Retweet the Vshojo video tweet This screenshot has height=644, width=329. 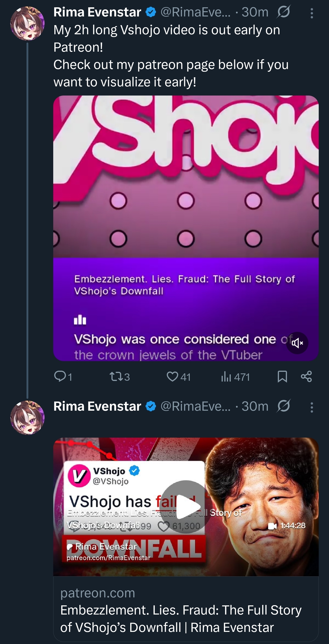pos(116,376)
